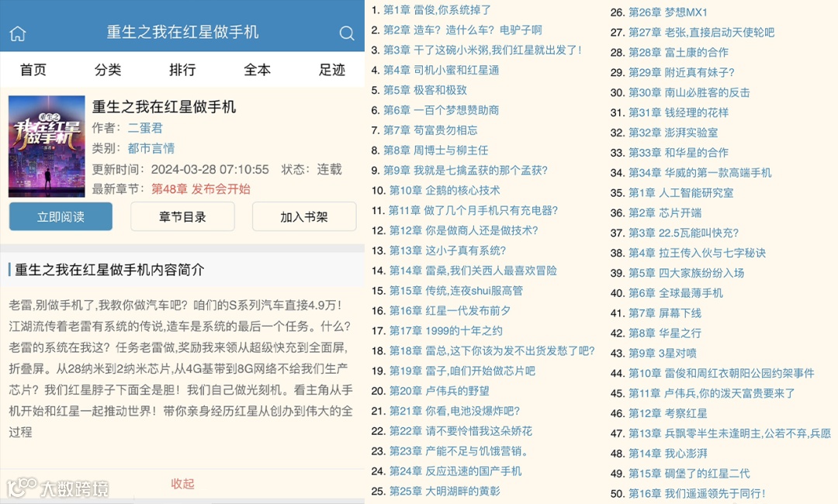Screen dimensions: 838x504
Task: Open item 35 第1章 人工智能研究室
Action: 681,193
